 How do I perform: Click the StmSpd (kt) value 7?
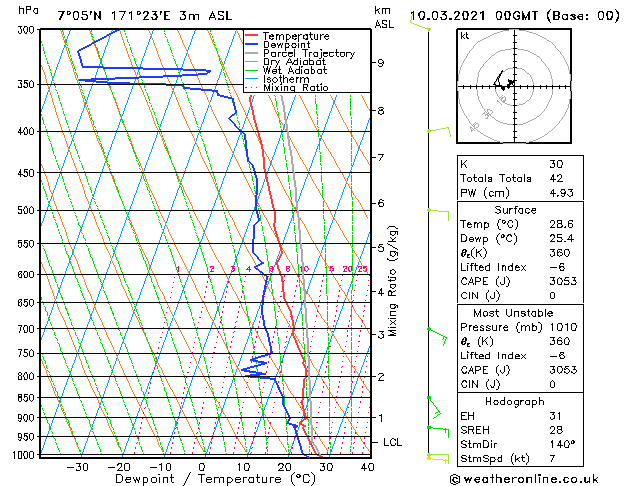click(553, 458)
